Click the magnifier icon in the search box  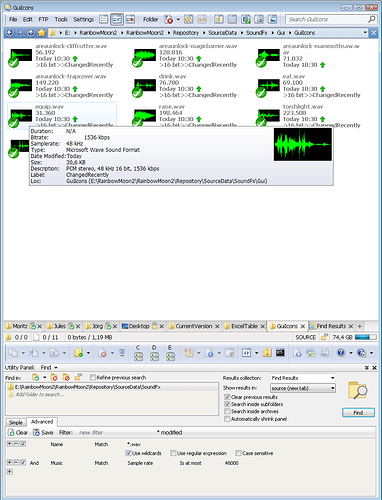point(371,19)
